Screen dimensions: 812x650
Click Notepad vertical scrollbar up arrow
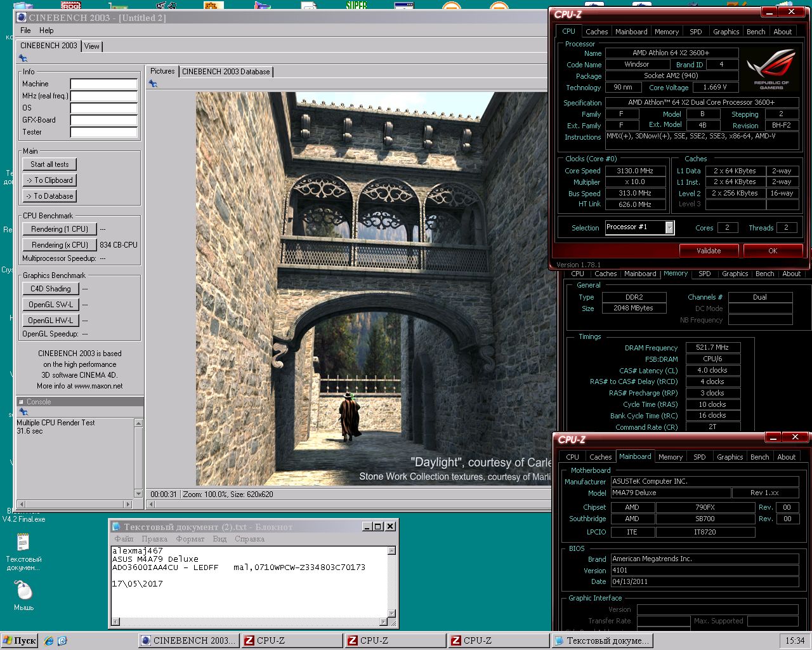tap(391, 551)
